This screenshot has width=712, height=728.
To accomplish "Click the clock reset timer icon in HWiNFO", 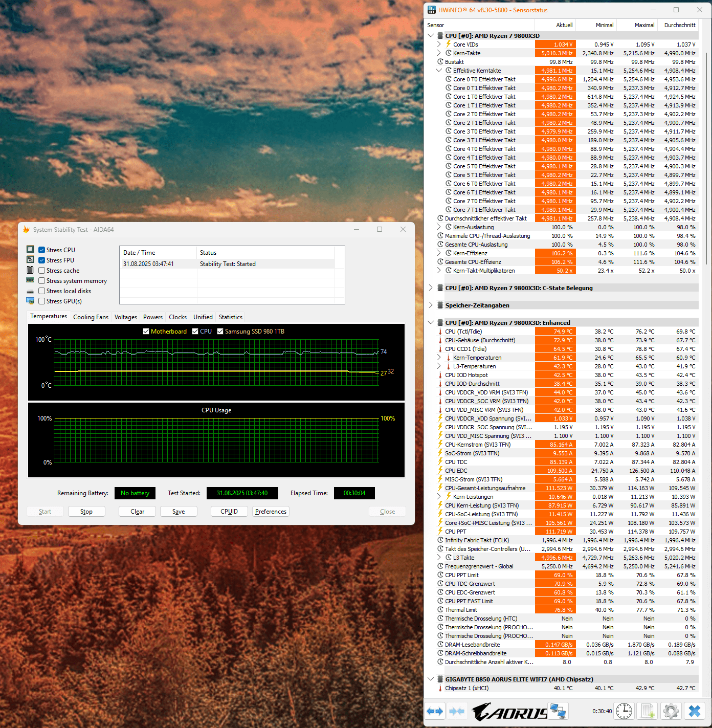I will (x=624, y=711).
